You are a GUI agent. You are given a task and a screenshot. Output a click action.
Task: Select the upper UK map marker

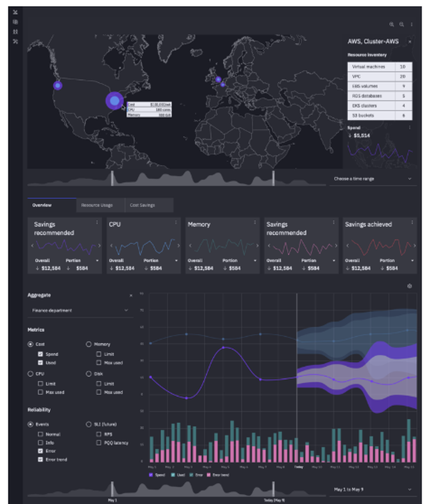click(218, 79)
